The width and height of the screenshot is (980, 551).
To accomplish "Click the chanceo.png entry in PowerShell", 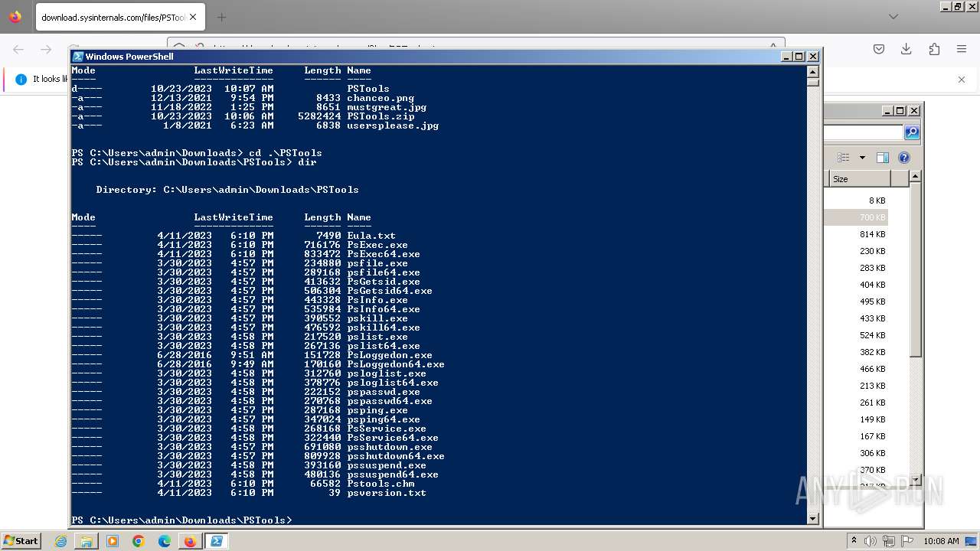I will (381, 98).
